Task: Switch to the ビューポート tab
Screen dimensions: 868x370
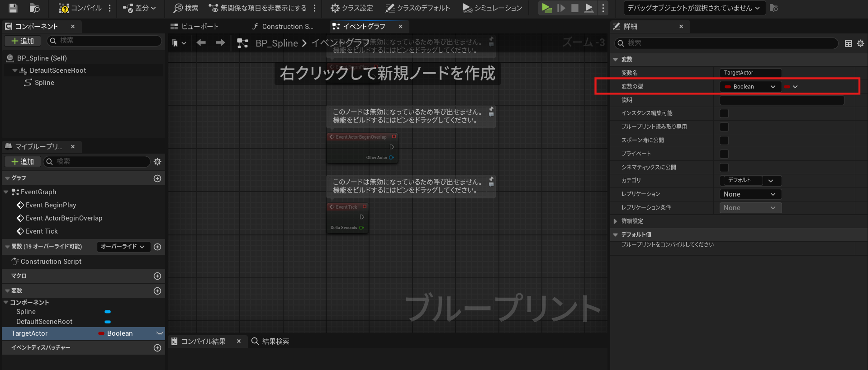Action: click(x=194, y=26)
